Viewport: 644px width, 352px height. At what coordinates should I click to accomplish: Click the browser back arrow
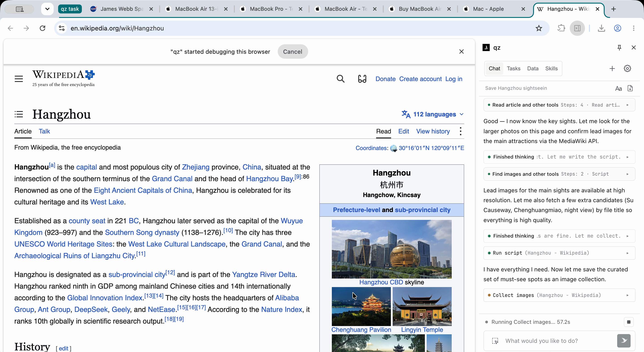click(x=10, y=28)
